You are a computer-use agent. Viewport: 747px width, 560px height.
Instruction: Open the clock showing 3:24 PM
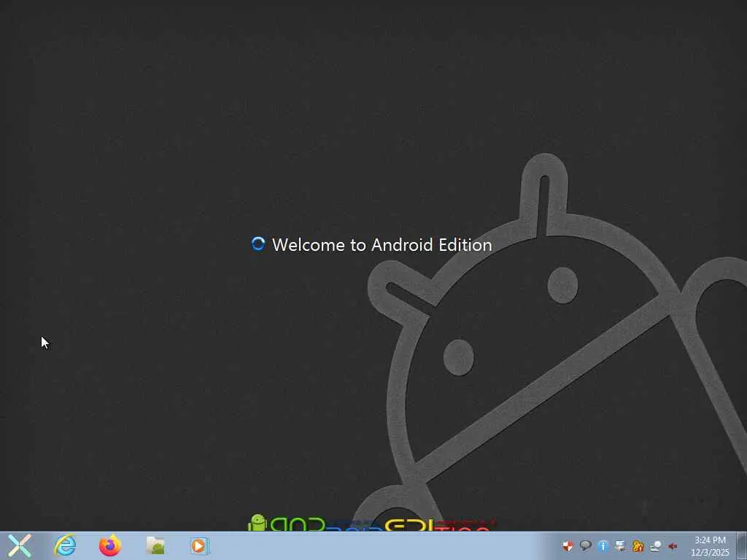[710, 546]
